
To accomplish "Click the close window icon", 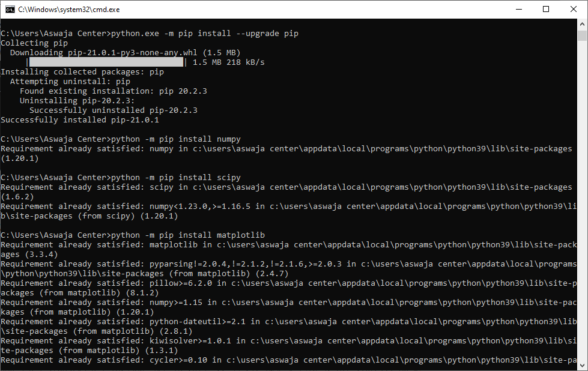I will 572,9.
